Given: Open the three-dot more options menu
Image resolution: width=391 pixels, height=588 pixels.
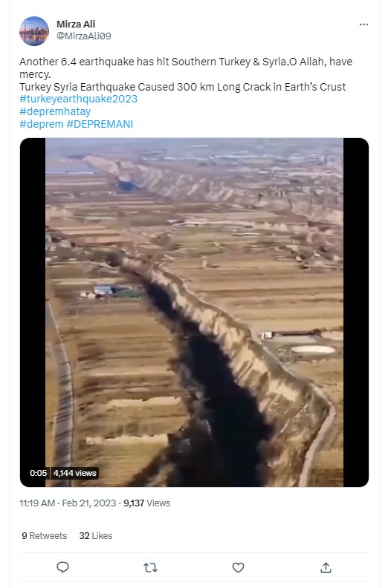Looking at the screenshot, I should (x=363, y=24).
